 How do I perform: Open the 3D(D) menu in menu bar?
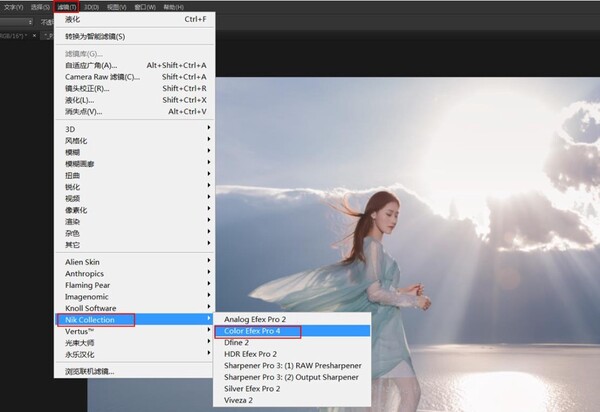tap(91, 7)
